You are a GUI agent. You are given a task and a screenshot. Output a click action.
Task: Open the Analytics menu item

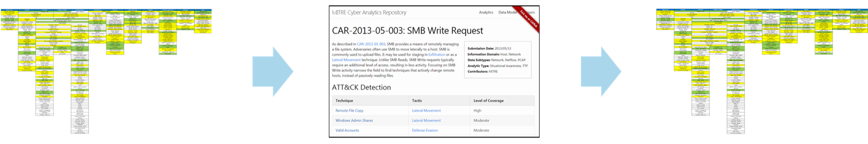[486, 13]
